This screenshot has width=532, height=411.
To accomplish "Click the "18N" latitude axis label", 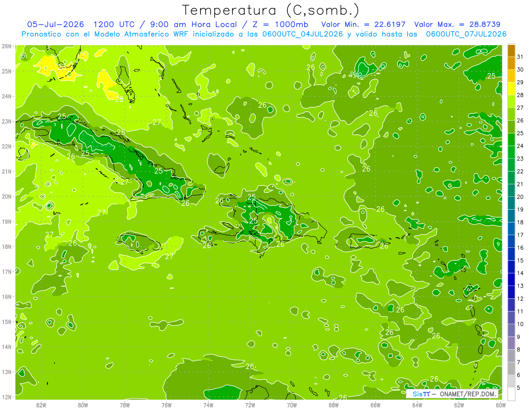I will pos(7,247).
